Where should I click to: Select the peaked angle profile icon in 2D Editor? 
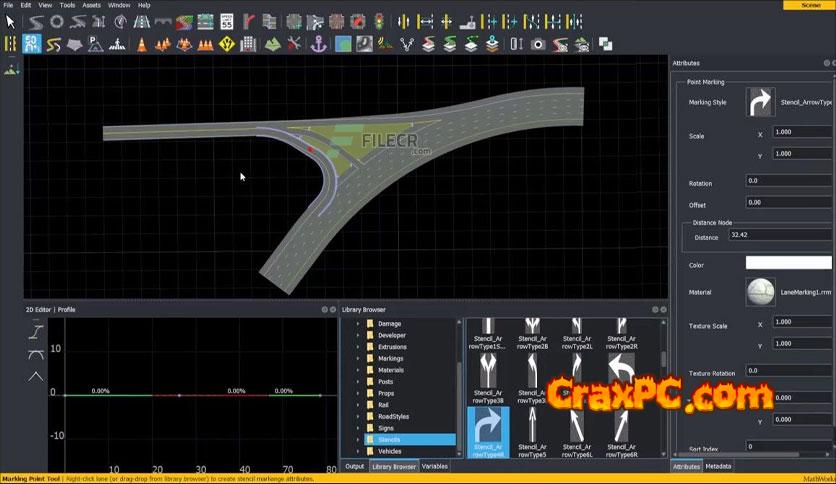(x=36, y=376)
